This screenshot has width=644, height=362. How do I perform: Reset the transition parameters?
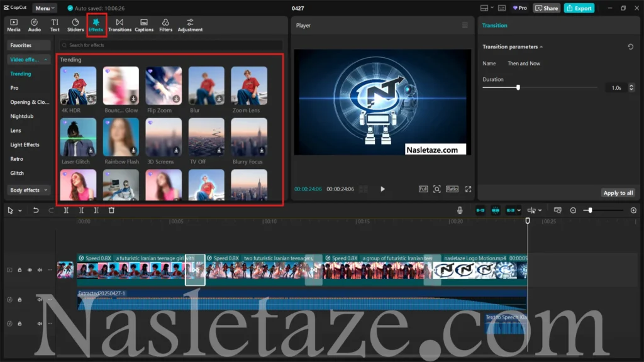point(630,47)
